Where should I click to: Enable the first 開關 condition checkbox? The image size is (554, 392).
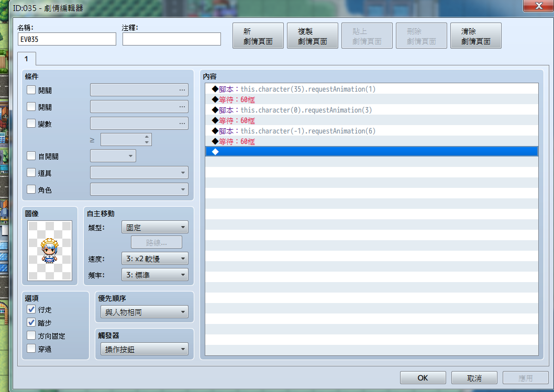pyautogui.click(x=31, y=89)
